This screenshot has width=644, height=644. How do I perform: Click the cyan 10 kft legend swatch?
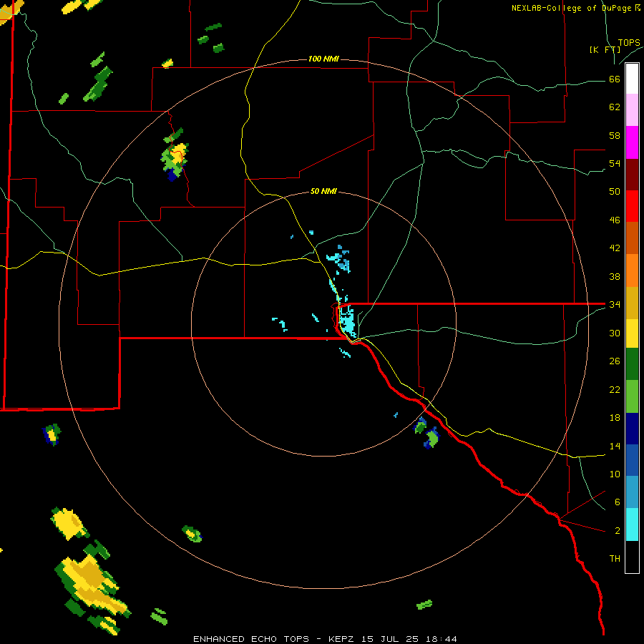point(632,525)
